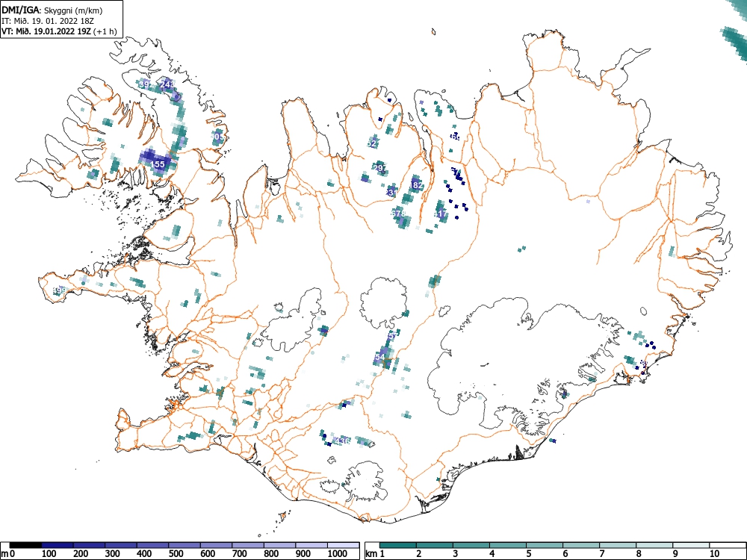The height and width of the screenshot is (560, 747).
Task: Click the '200' label on the m scale
Action: pyautogui.click(x=81, y=554)
